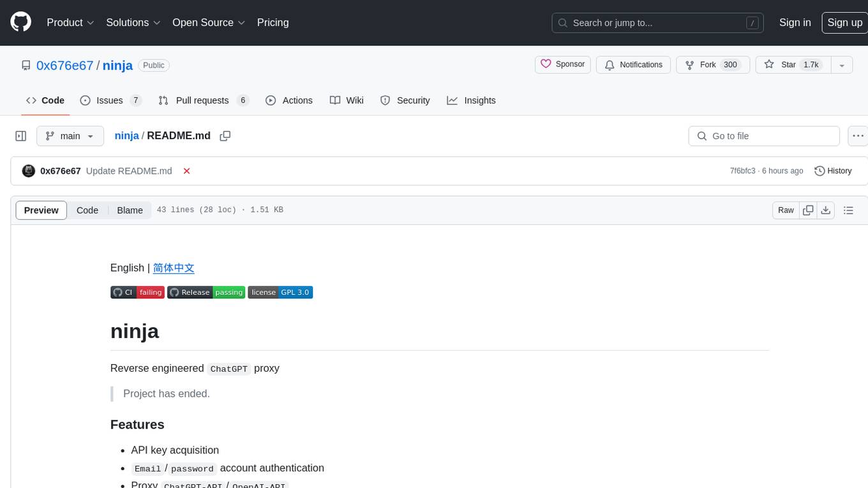Screen dimensions: 868x488
Task: Open the README outline icon
Action: point(848,210)
